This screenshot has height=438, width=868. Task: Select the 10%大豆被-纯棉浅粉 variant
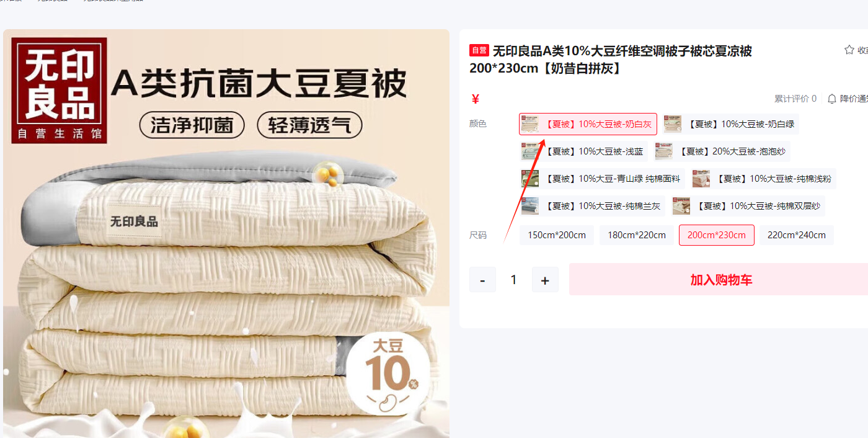[763, 179]
